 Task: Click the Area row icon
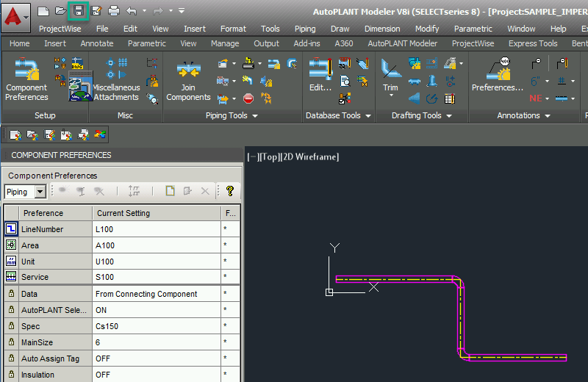click(x=11, y=245)
